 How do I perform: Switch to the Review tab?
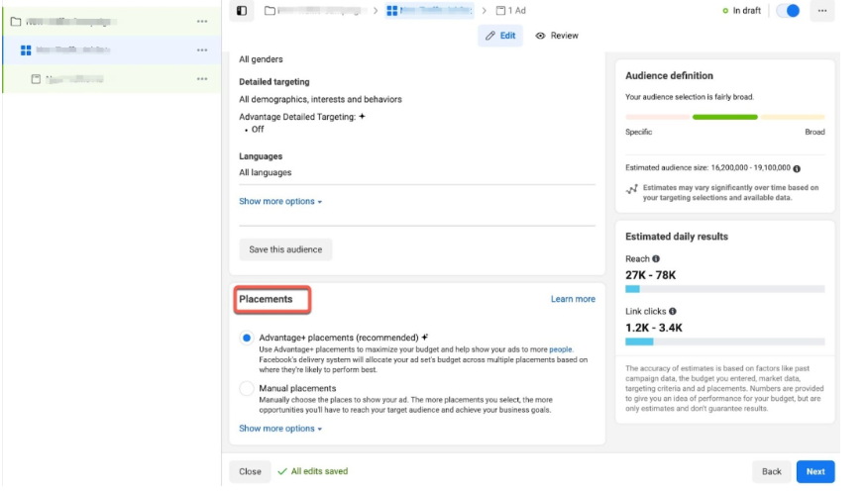pyautogui.click(x=557, y=36)
